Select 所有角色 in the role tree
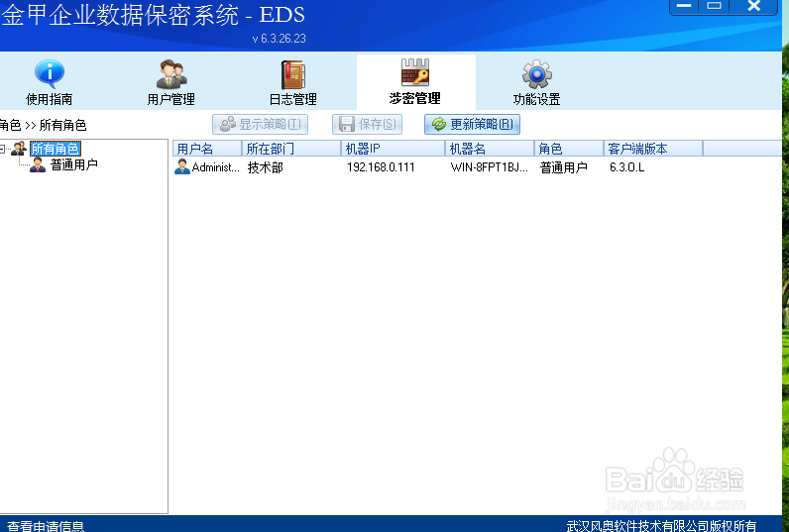Viewport: 789px width, 532px height. pyautogui.click(x=56, y=149)
